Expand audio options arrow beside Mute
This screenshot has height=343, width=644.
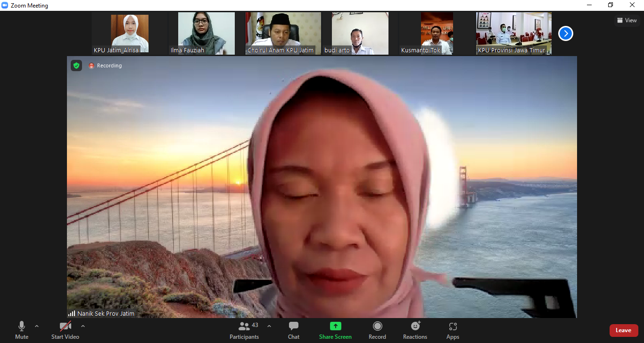coord(37,326)
